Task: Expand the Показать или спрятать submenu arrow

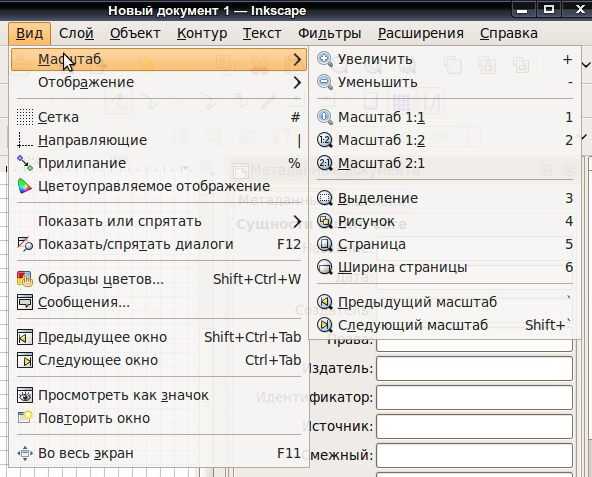Action: pyautogui.click(x=297, y=221)
